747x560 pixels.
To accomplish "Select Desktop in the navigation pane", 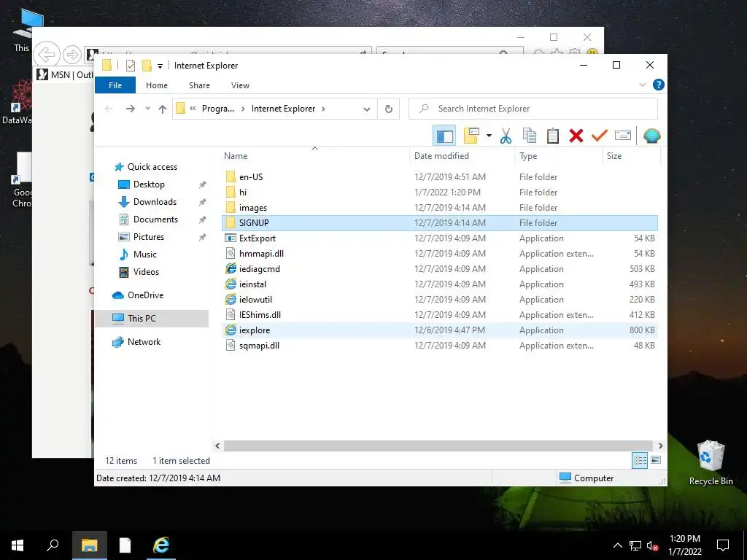I will (149, 184).
